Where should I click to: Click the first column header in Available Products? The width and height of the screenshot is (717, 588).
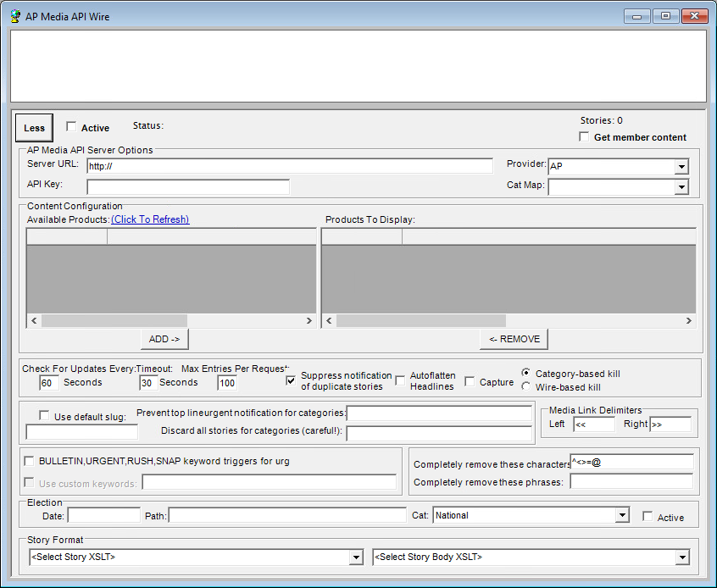[x=67, y=237]
